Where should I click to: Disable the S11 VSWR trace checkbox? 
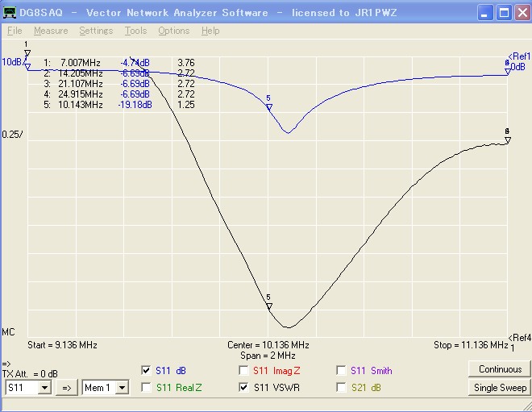[x=244, y=387]
